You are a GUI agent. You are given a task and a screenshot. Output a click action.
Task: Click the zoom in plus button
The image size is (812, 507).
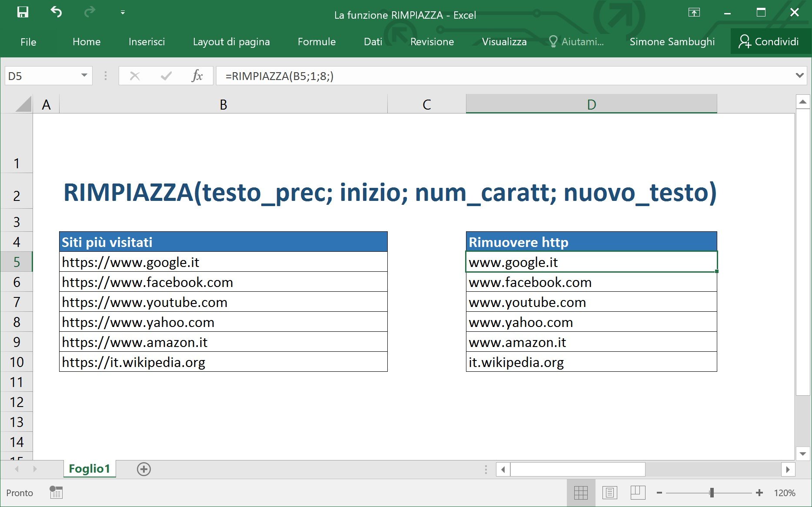coord(759,493)
